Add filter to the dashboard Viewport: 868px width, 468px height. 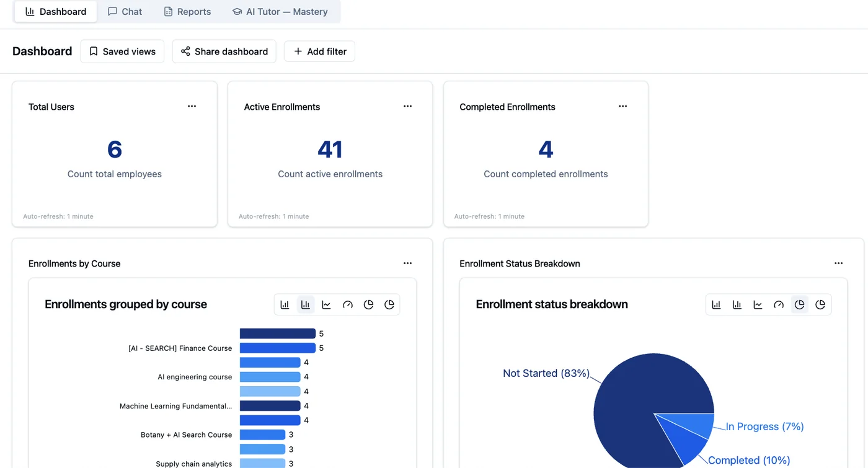[x=319, y=51]
